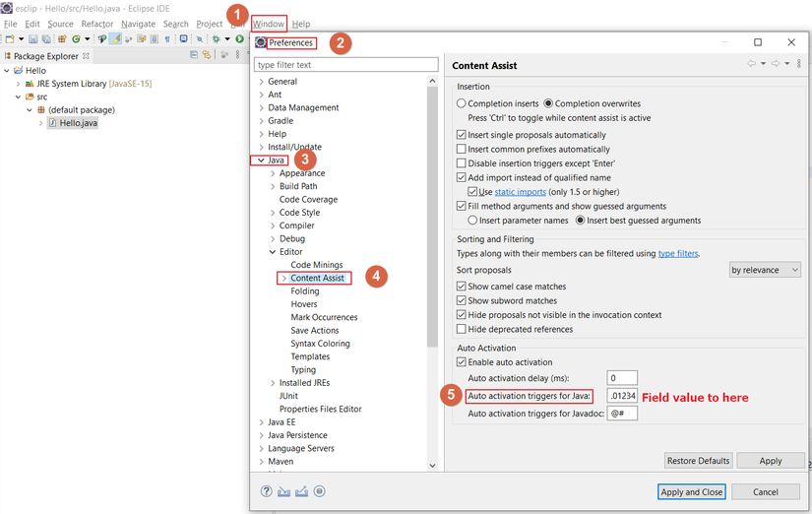The image size is (812, 514).
Task: Click the Open Type search toolbar icon
Action: [x=102, y=38]
